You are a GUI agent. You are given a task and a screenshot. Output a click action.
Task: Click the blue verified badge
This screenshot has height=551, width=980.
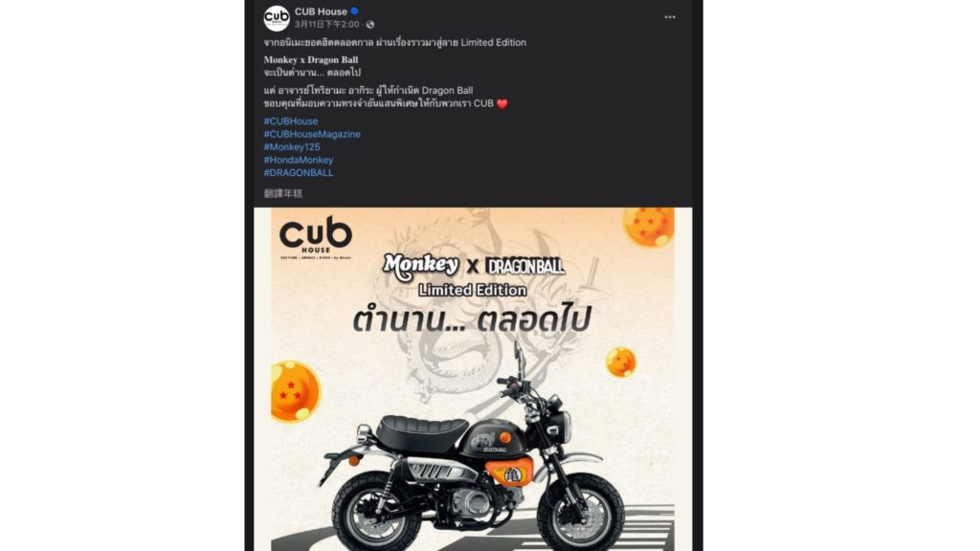click(x=354, y=11)
